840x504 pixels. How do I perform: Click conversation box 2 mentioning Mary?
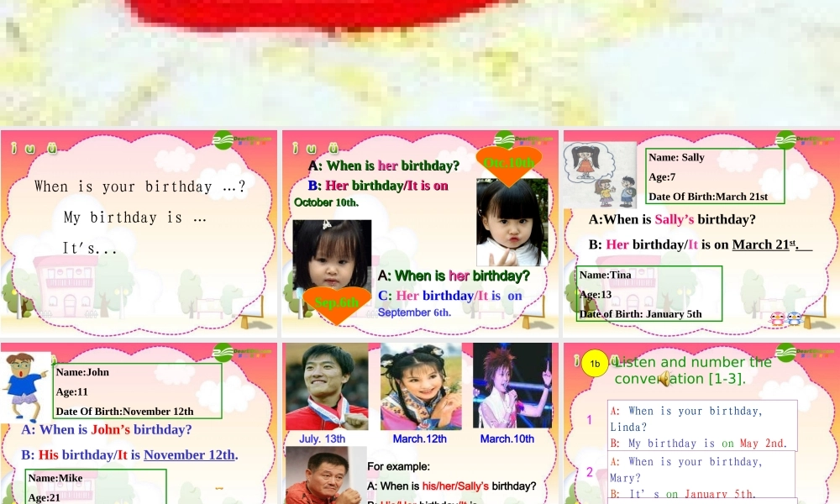[x=701, y=475]
